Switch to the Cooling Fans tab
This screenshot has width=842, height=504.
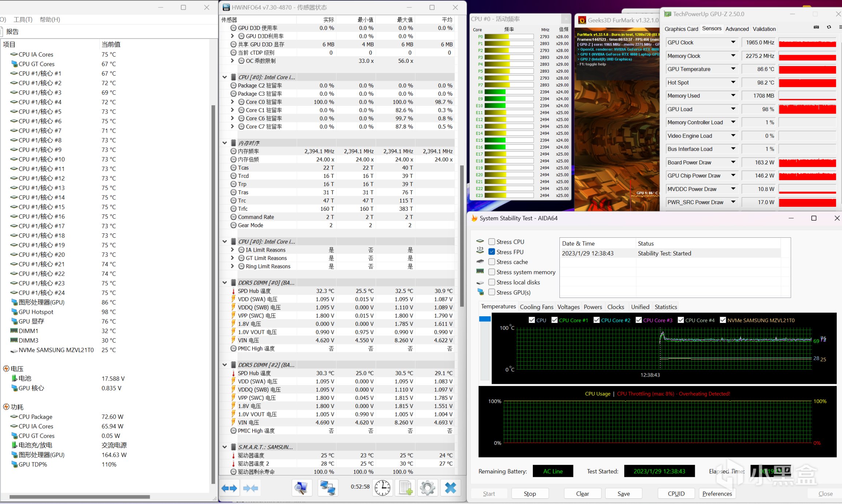click(x=536, y=307)
